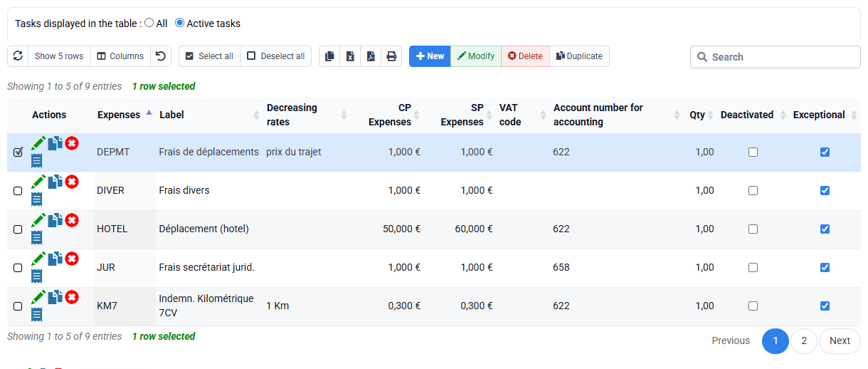Screen dimensions: 868x369
Task: Sort by Account number for accounting
Action: 617,115
